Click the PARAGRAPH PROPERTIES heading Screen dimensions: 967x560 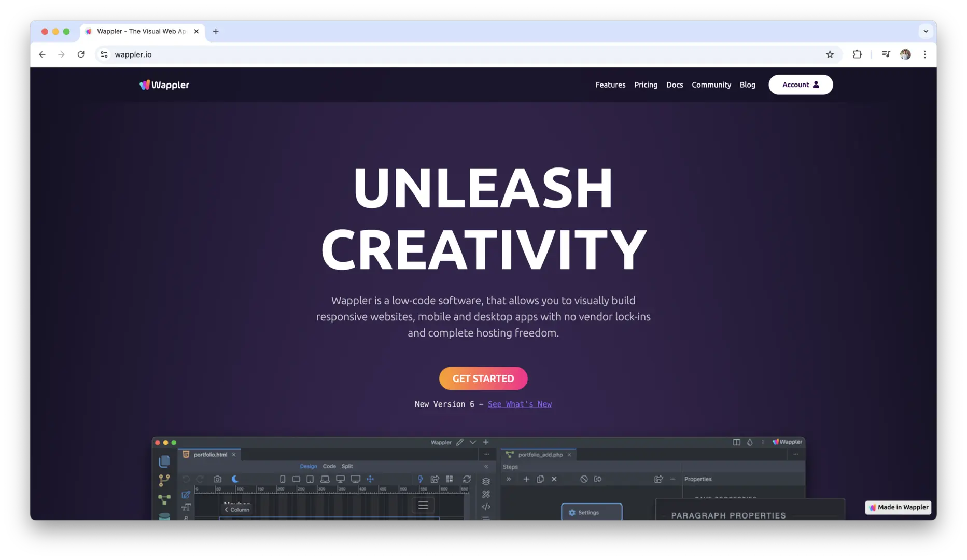[728, 515]
